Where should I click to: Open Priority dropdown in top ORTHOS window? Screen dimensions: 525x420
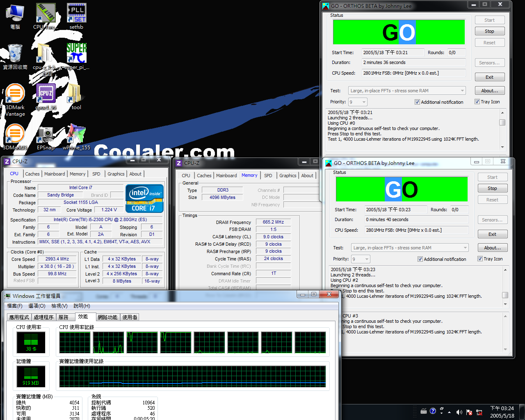coord(358,102)
